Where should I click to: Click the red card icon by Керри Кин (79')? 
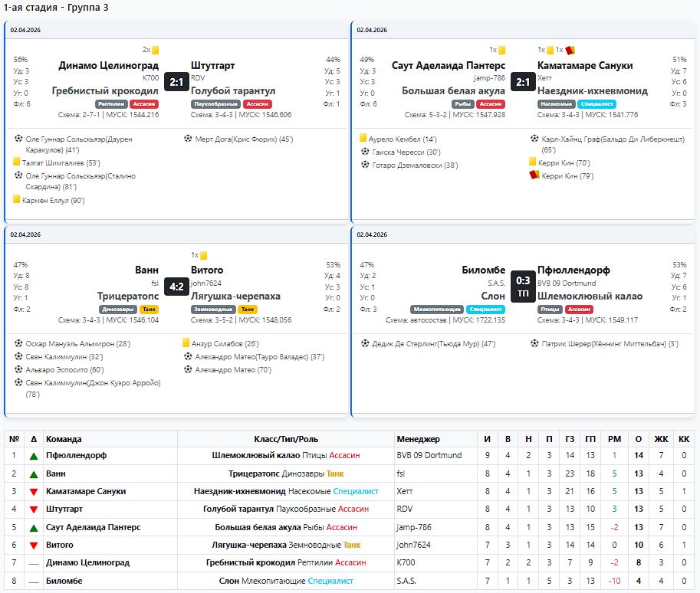(534, 175)
